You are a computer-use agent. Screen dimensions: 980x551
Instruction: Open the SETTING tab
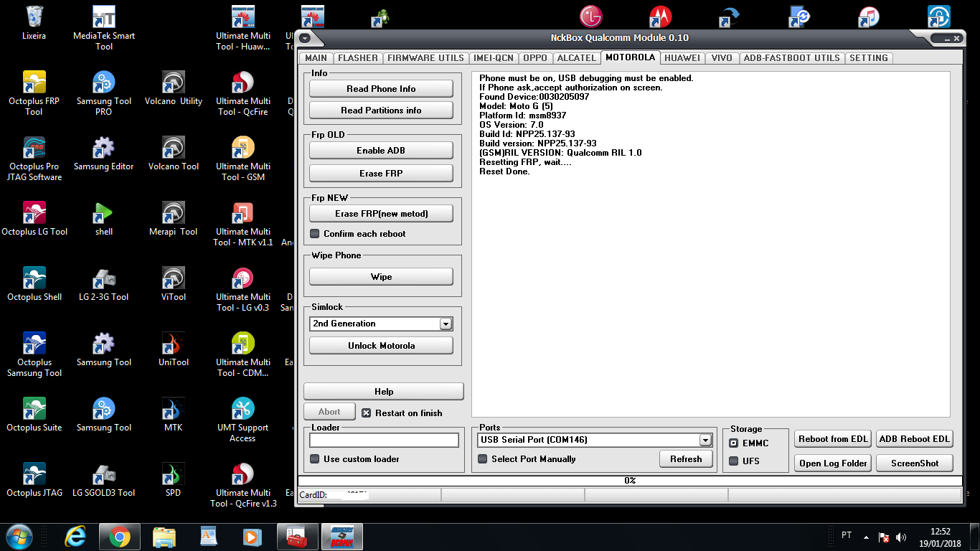(869, 58)
